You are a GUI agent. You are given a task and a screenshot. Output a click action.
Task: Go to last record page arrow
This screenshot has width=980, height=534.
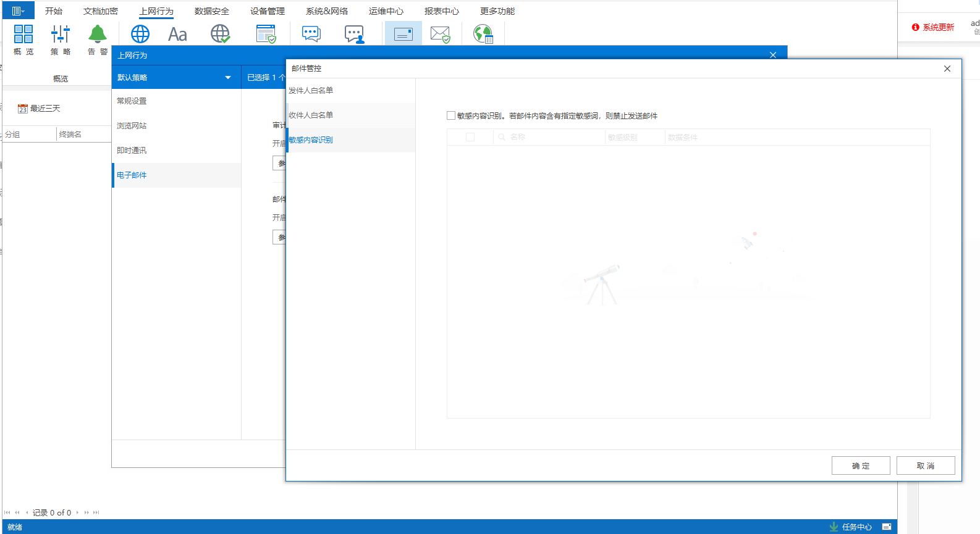click(96, 512)
